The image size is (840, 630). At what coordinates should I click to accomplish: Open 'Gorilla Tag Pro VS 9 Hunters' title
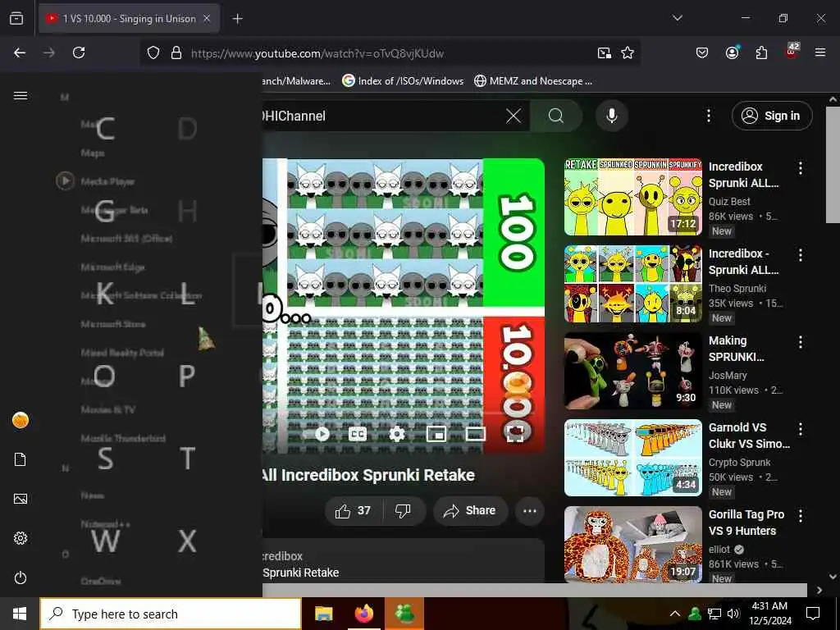coord(746,523)
